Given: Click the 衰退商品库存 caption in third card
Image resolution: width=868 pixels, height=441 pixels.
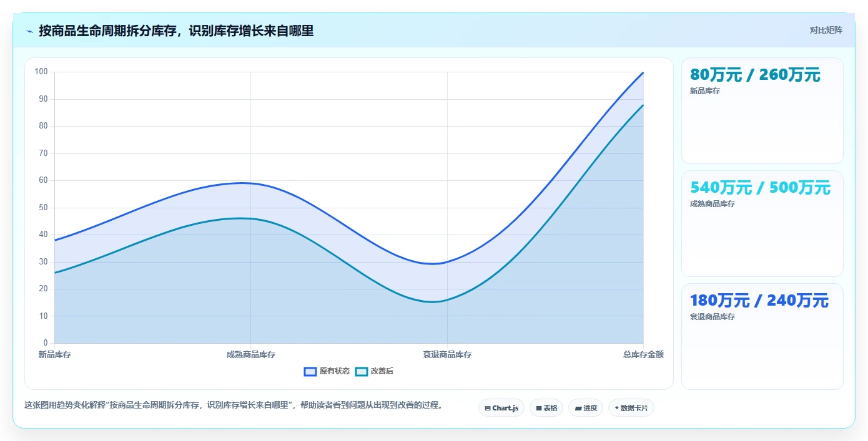Looking at the screenshot, I should 713,317.
